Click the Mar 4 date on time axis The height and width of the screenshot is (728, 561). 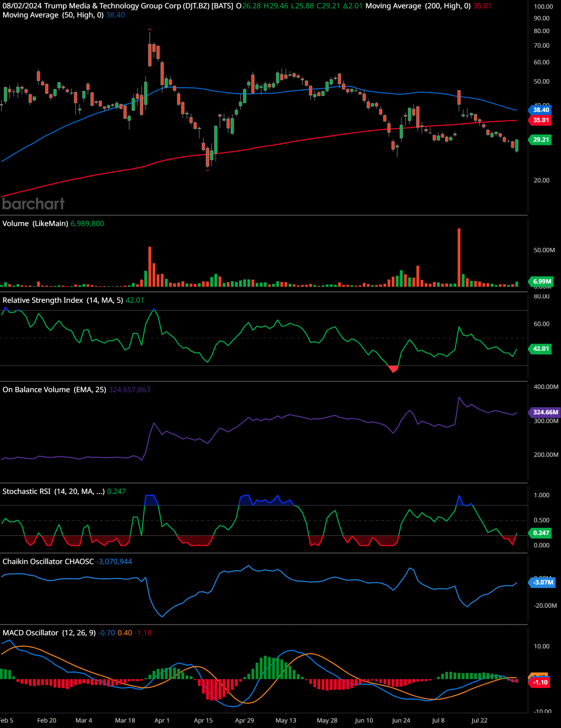[84, 720]
